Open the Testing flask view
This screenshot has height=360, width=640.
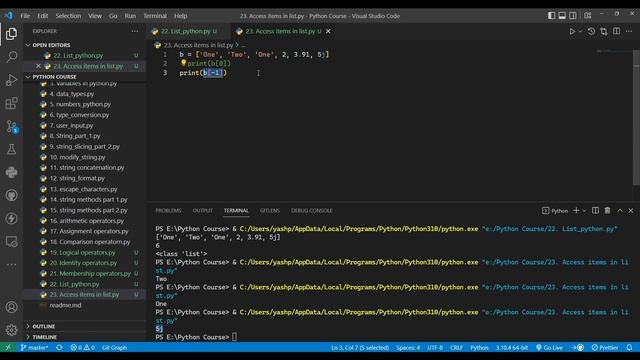[11, 149]
